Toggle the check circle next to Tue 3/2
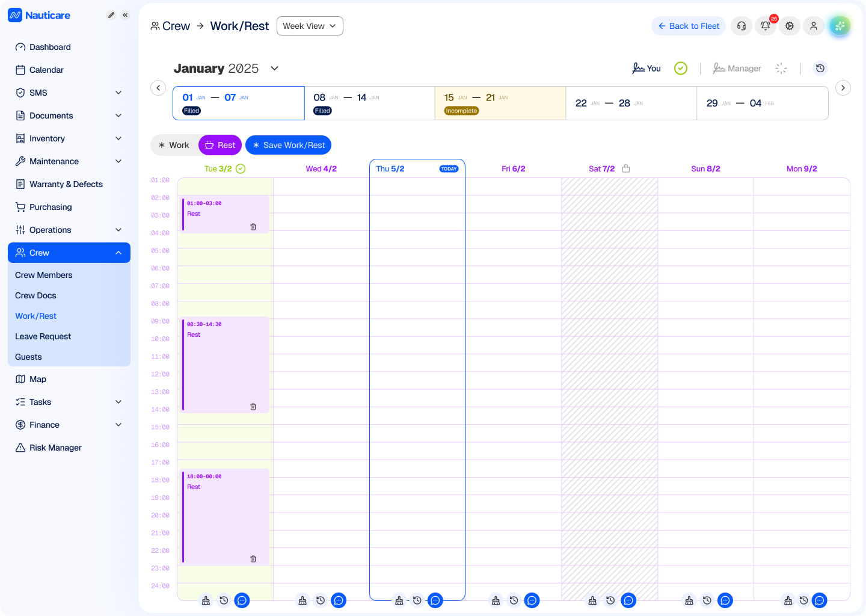The height and width of the screenshot is (616, 866). tap(241, 168)
